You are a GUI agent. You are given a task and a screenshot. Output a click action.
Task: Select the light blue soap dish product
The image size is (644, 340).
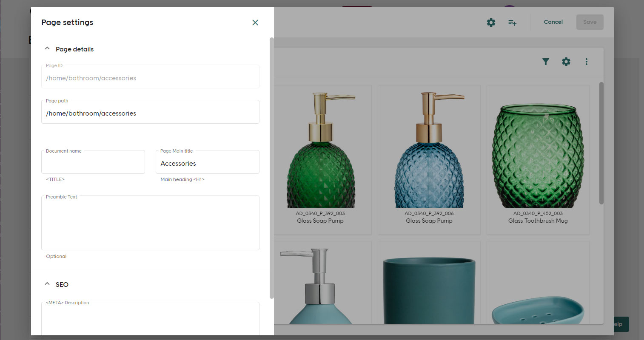(538, 283)
